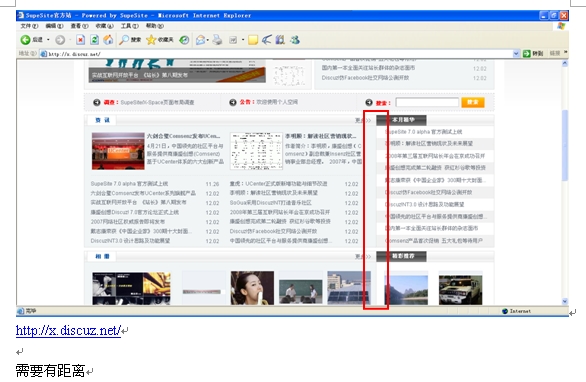Viewport: 586px width, 382px height.
Task: Open 童虎：UCenter正式版新增功能与细节改进 link
Action: click(x=278, y=184)
